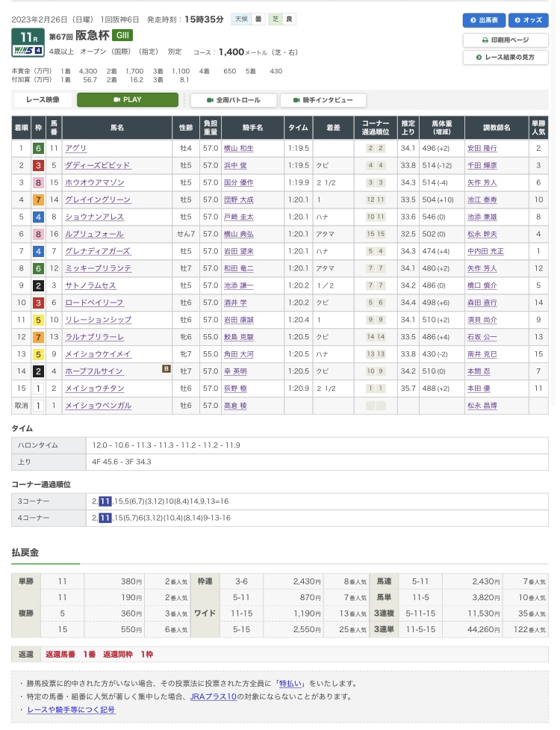This screenshot has width=560, height=730.
Task: Open horse ルプリュフォール
Action: [x=94, y=234]
